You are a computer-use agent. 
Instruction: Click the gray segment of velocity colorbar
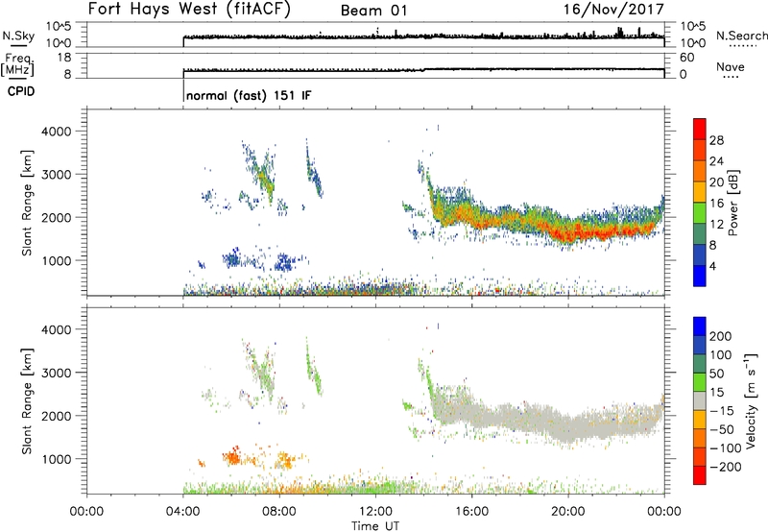(x=700, y=400)
